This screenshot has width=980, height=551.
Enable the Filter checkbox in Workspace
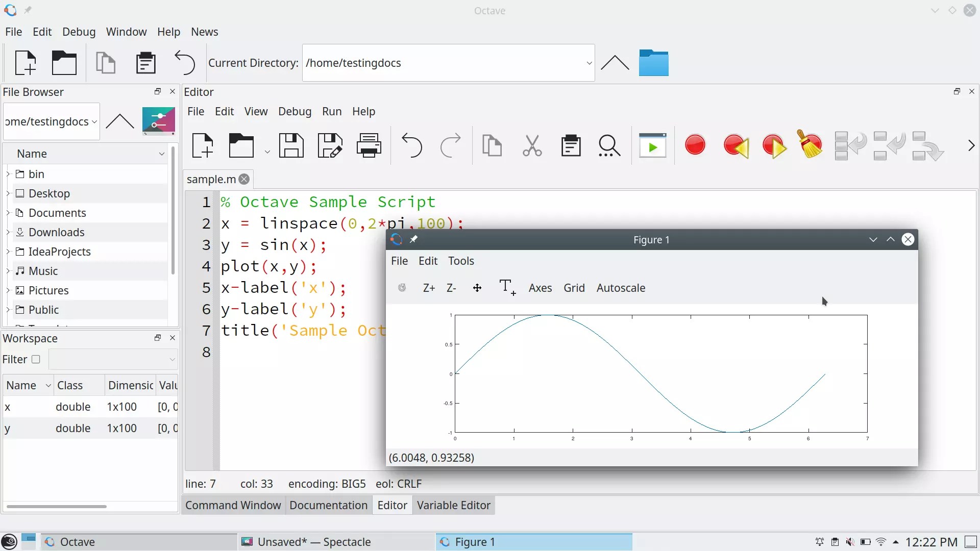(x=36, y=359)
